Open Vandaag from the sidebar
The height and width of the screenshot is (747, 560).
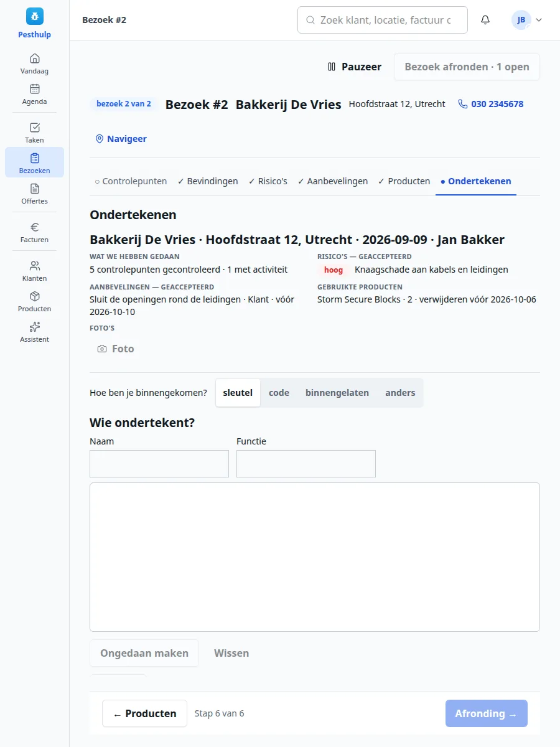[x=34, y=63]
